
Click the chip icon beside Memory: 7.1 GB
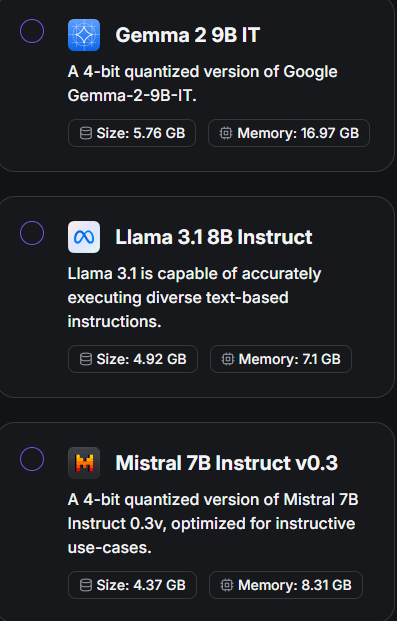pyautogui.click(x=228, y=359)
